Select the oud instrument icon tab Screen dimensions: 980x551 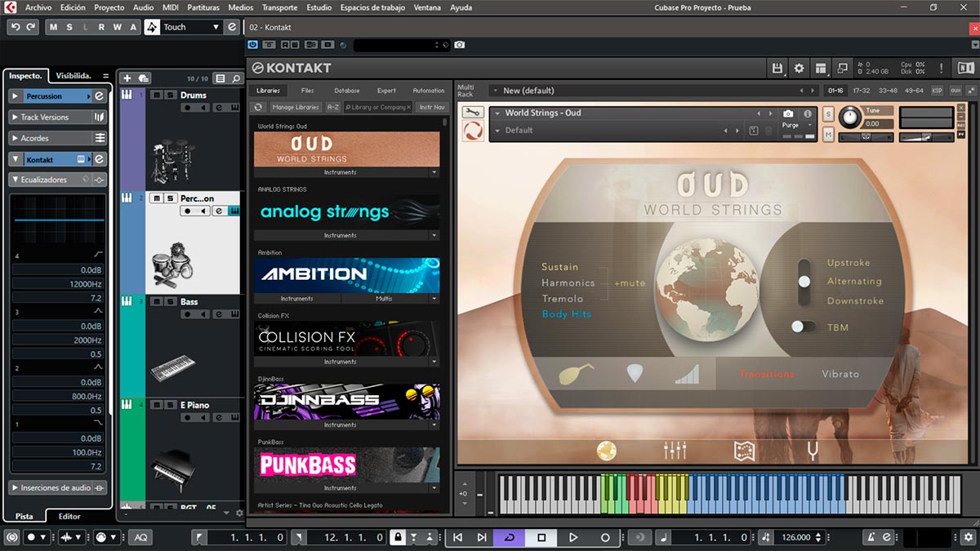[576, 374]
